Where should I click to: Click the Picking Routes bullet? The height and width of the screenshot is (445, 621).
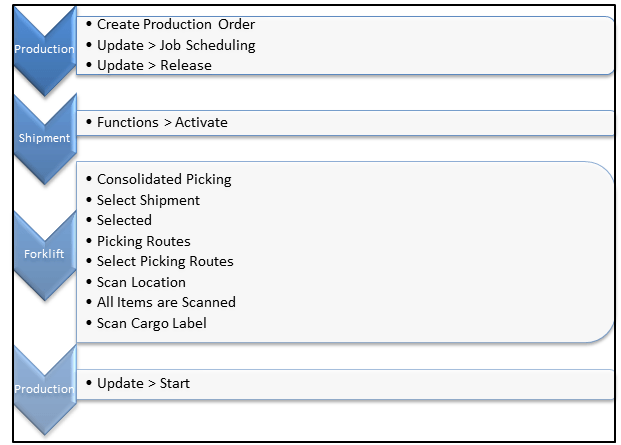pyautogui.click(x=143, y=241)
